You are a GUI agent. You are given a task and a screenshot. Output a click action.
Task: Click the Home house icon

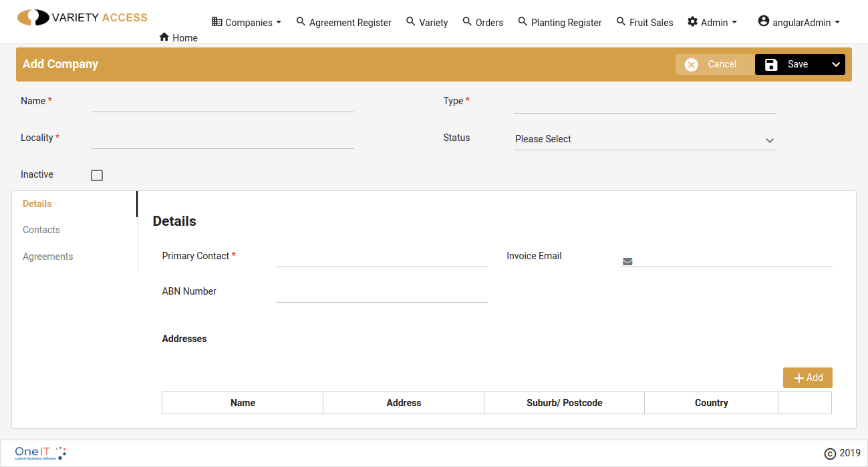(164, 37)
